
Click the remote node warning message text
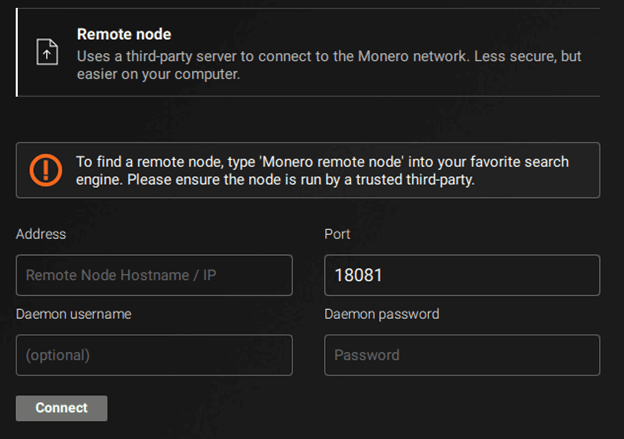point(322,171)
